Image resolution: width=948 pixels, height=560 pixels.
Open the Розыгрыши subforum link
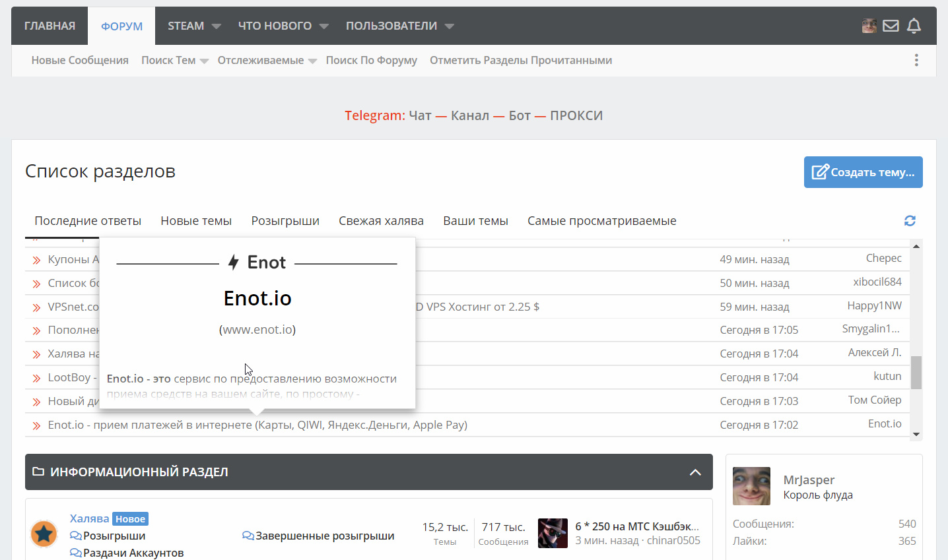[x=114, y=536]
